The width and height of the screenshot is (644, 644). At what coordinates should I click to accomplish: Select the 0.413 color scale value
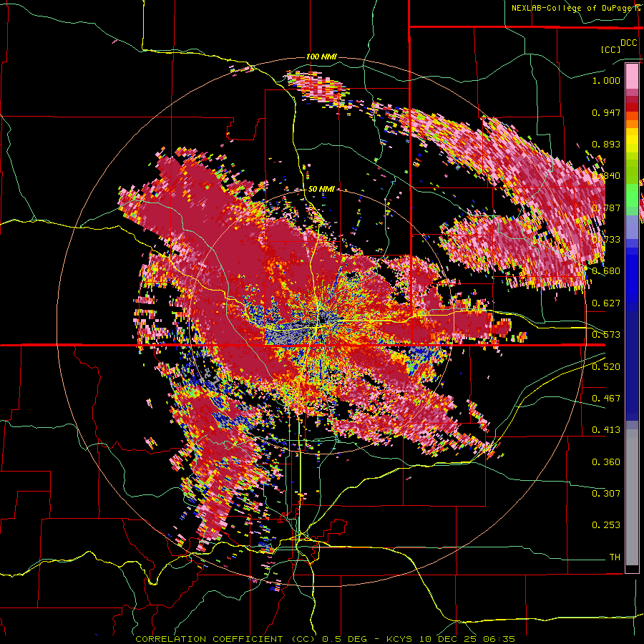pyautogui.click(x=606, y=430)
